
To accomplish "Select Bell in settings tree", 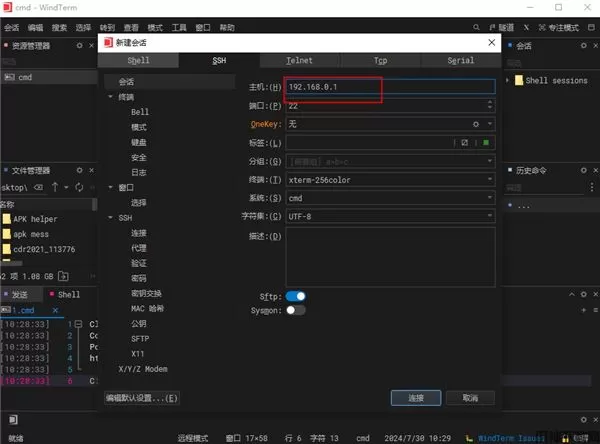I will tap(140, 112).
